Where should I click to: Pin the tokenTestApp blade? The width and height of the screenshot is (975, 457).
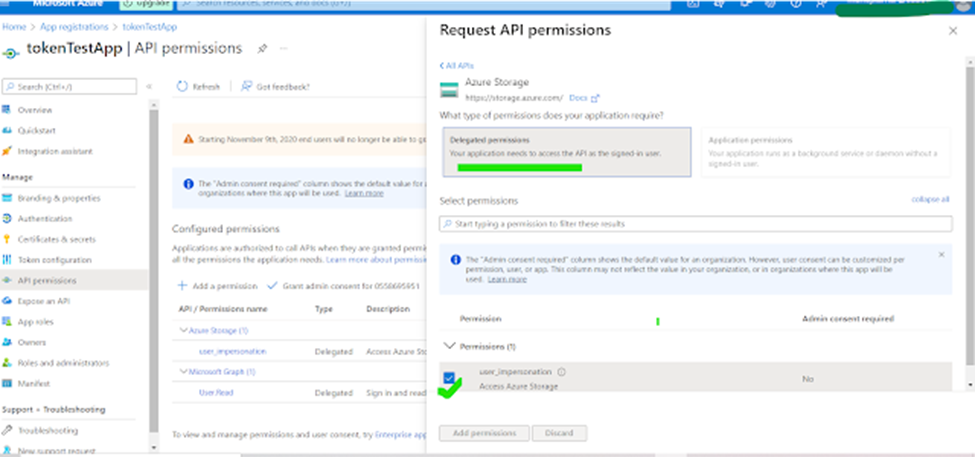(x=262, y=48)
